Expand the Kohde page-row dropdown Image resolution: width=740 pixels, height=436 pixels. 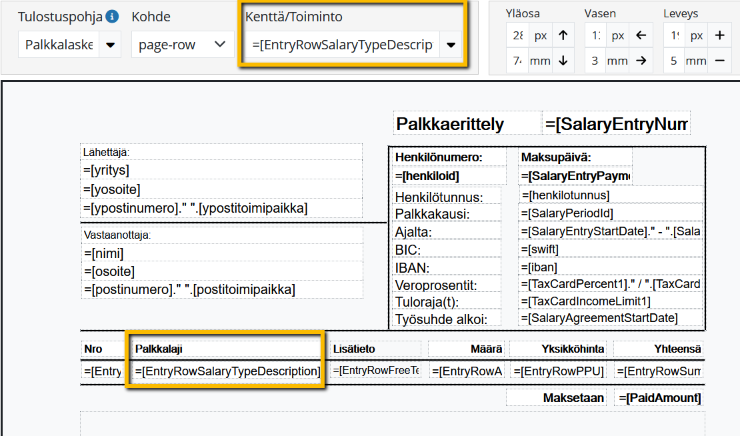point(182,45)
